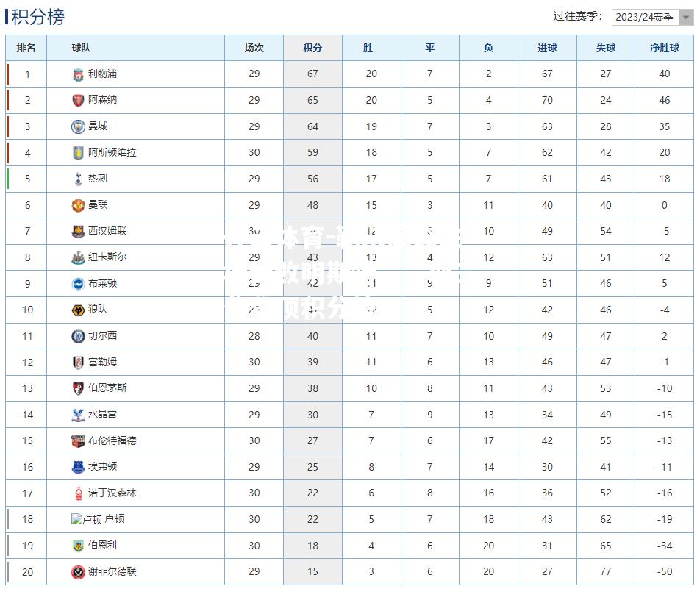Image resolution: width=700 pixels, height=589 pixels.
Task: Click the Wolves wolf-head logo icon
Action: coord(78,310)
